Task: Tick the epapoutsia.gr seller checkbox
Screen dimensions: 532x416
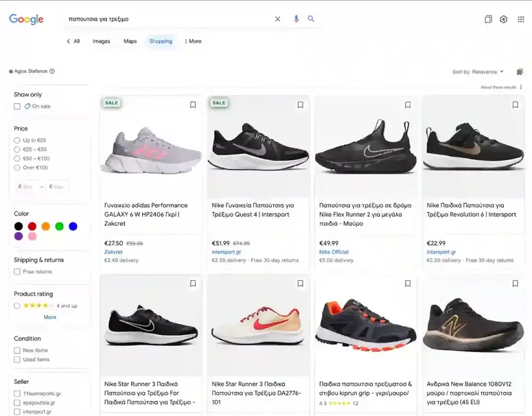Action: tap(17, 403)
